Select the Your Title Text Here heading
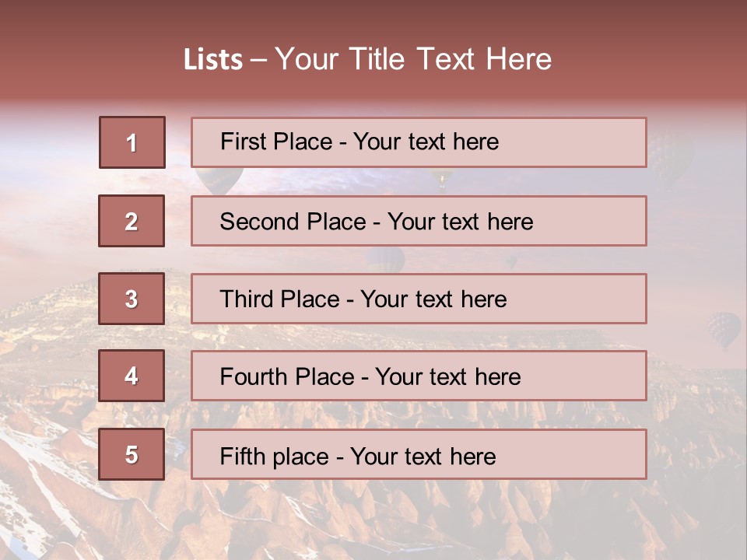Viewport: 747px width, 560px height. 413,59
